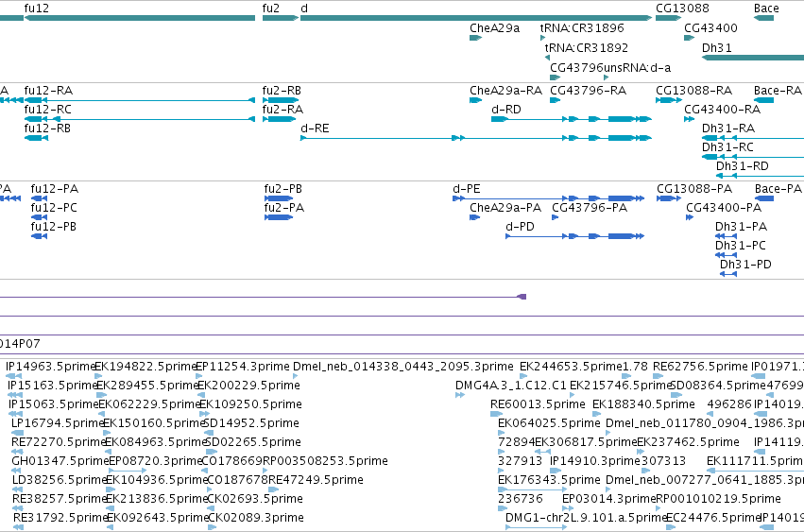Click the EP11254.3prime EST label
The height and width of the screenshot is (532, 804).
(x=243, y=367)
